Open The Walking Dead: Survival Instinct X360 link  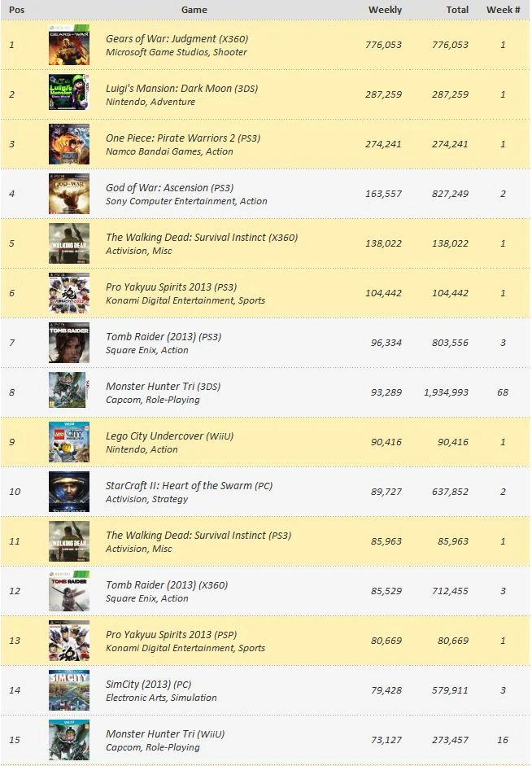coord(185,238)
